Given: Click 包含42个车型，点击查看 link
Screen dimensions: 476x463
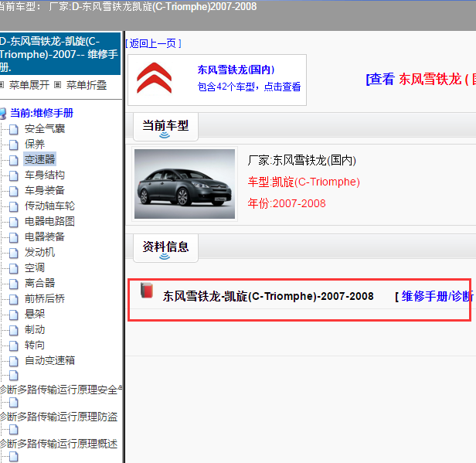Looking at the screenshot, I should 249,87.
